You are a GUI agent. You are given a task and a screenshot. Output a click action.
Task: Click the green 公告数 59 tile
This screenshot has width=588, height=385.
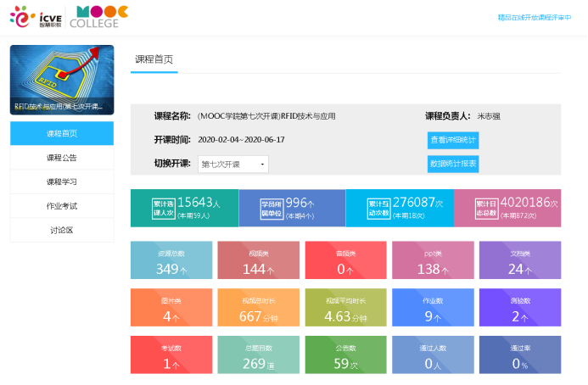[x=345, y=356]
